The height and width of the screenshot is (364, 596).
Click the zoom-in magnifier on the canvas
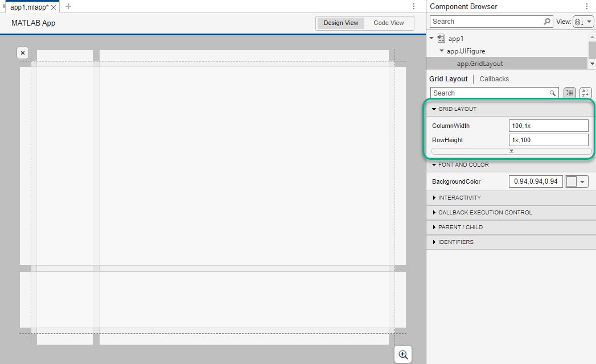pos(403,354)
